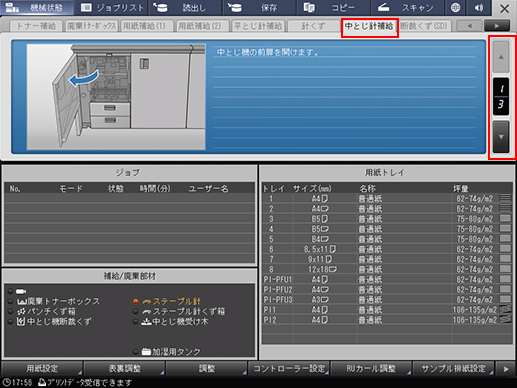Viewport: 517px width, 388px height.
Task: Switch to コピー copy mode
Action: (x=333, y=7)
